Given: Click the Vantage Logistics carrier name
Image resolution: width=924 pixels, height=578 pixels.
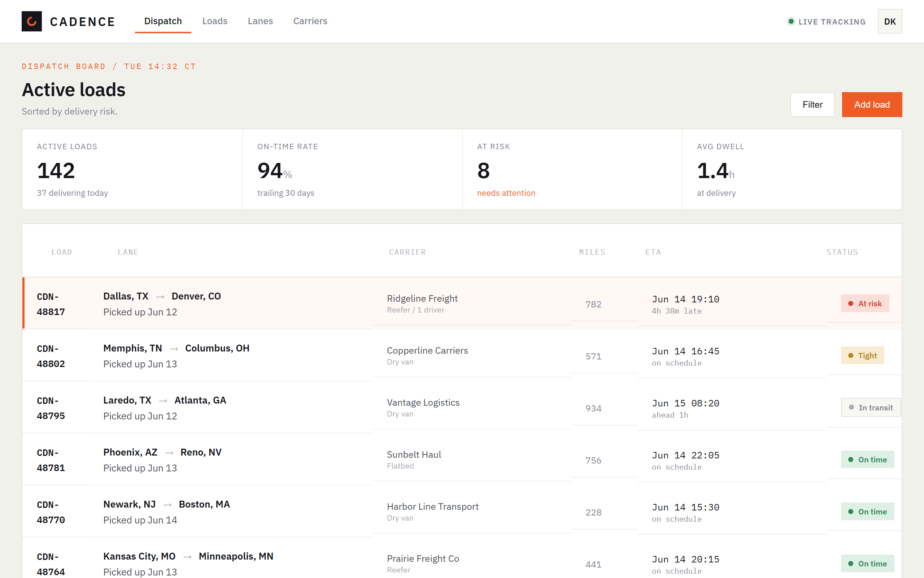Looking at the screenshot, I should 423,402.
